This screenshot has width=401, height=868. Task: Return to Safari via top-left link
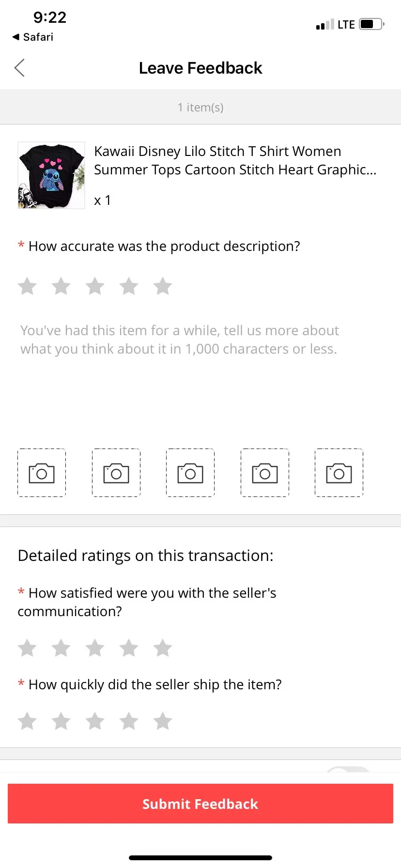(33, 37)
